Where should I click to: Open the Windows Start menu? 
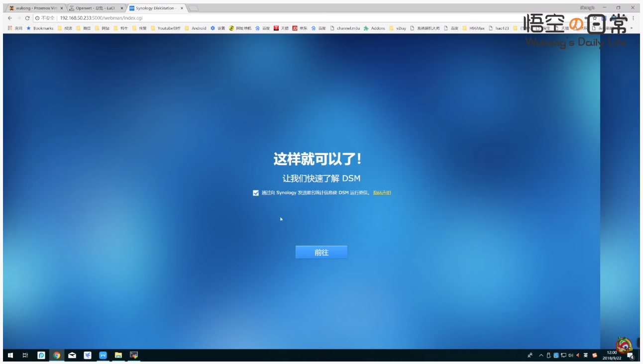[10, 355]
